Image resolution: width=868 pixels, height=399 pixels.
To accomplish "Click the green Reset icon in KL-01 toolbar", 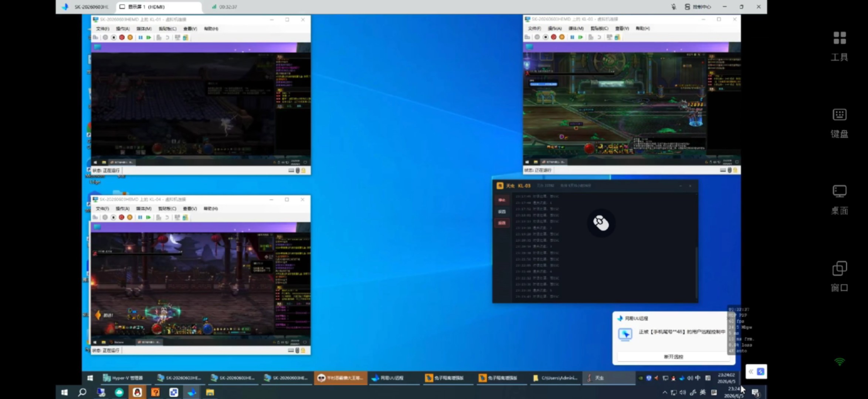I will click(x=149, y=37).
